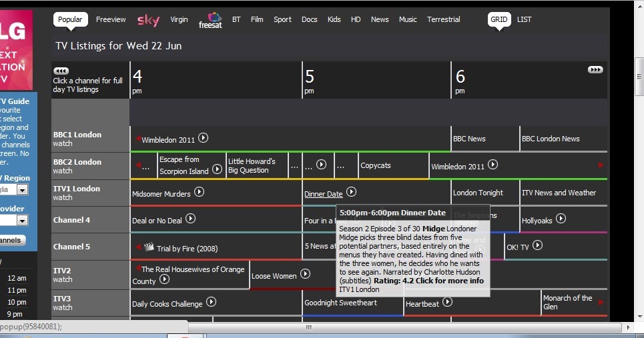Open BBC1 London full day listings
Image resolution: width=644 pixels, height=338 pixels.
pos(77,135)
